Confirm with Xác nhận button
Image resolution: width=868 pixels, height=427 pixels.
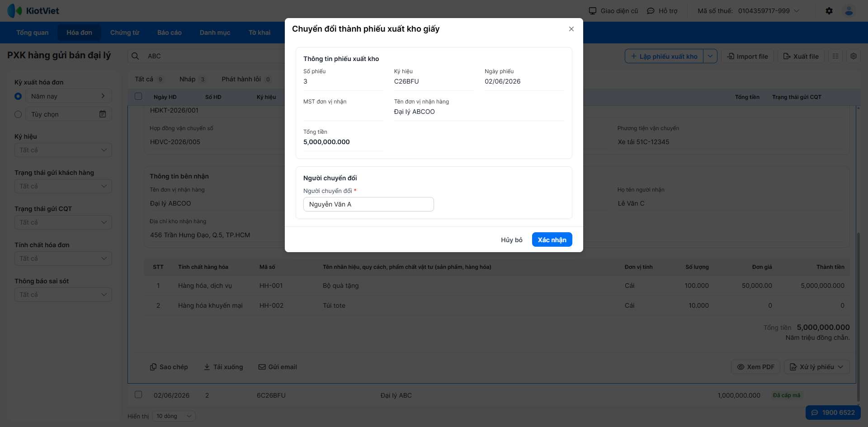pyautogui.click(x=552, y=239)
